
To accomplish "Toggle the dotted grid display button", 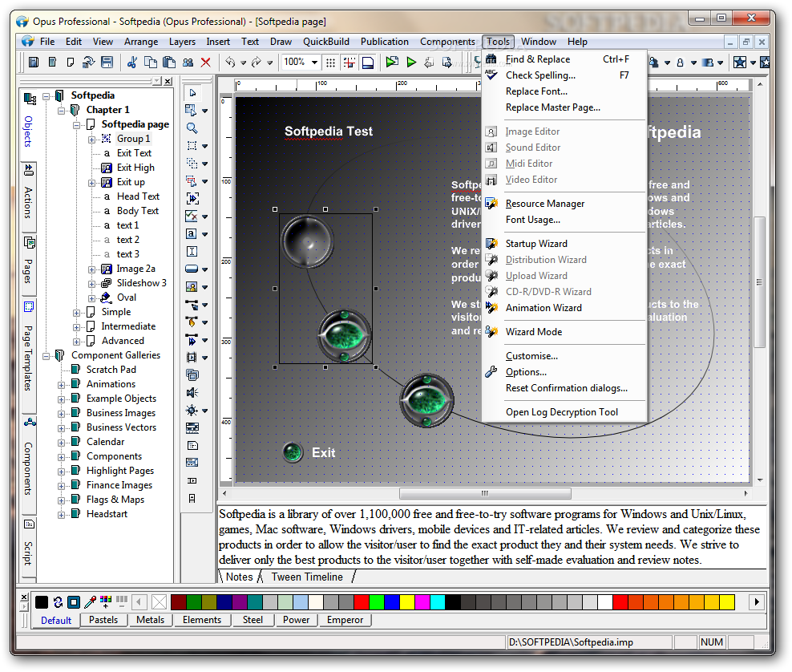I will pyautogui.click(x=330, y=62).
